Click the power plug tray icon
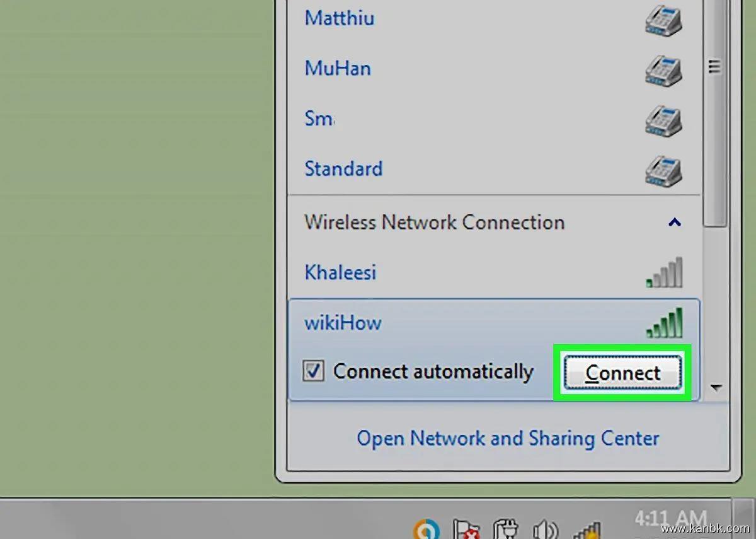The image size is (756, 539). [505, 528]
